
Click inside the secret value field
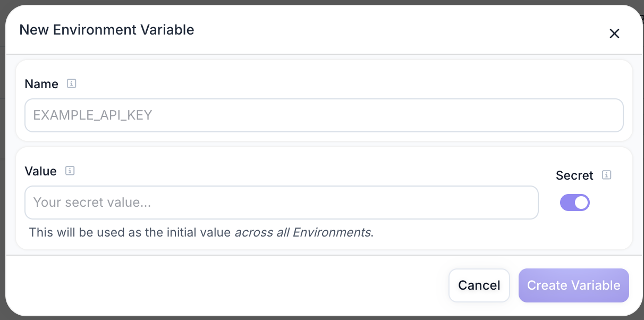tap(281, 203)
